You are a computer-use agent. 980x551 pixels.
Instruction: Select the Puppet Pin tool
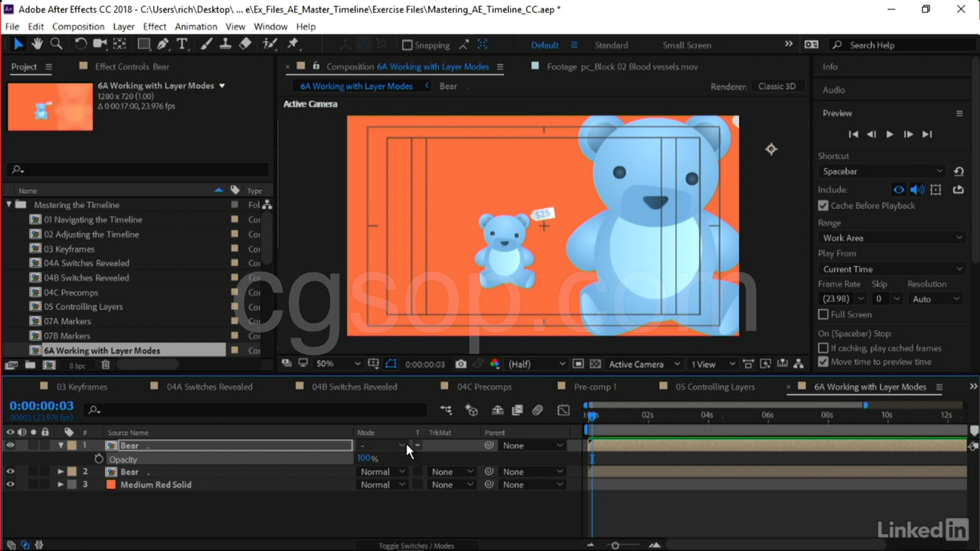292,44
